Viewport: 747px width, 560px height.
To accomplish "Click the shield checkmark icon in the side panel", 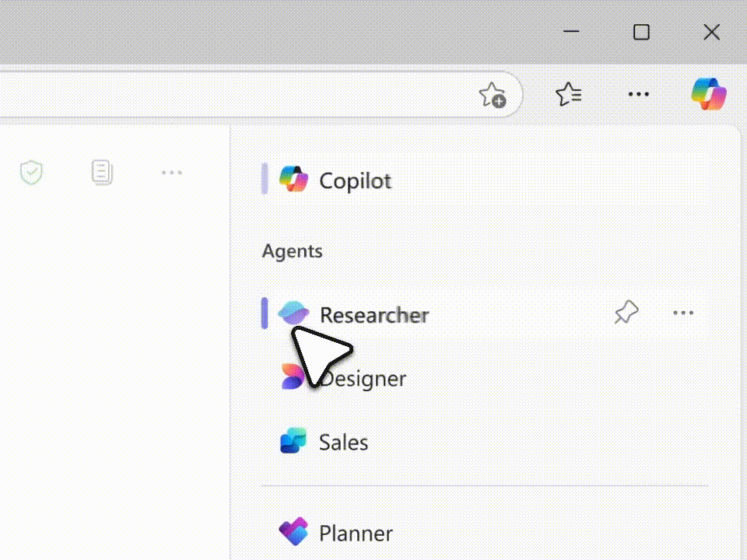I will coord(31,173).
